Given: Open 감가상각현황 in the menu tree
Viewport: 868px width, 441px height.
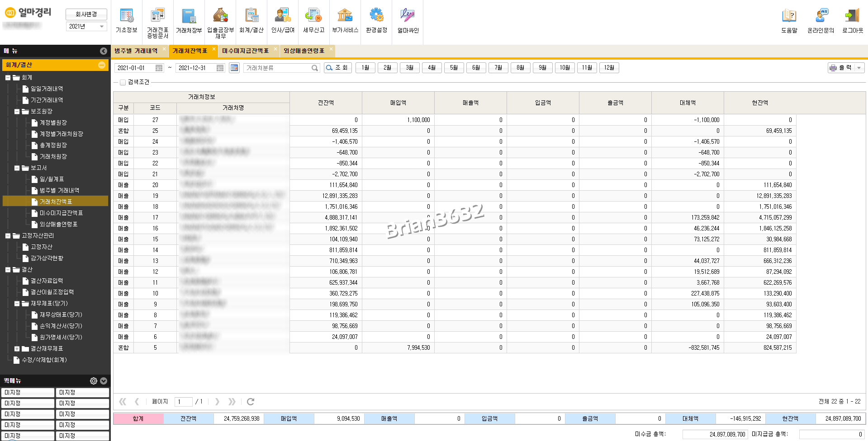Looking at the screenshot, I should tap(47, 258).
